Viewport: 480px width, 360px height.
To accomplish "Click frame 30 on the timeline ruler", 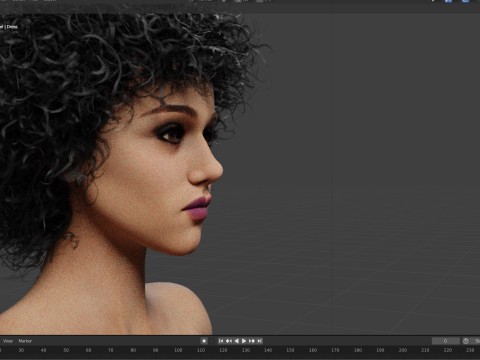I will point(21,350).
